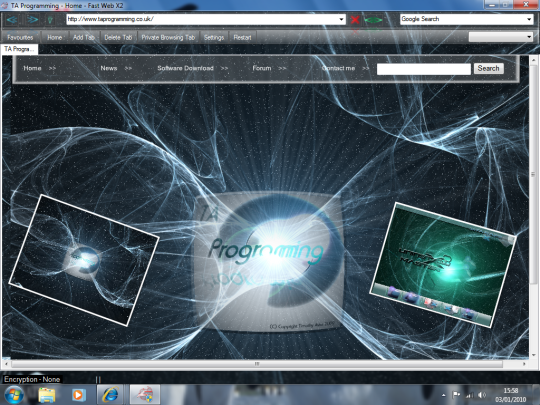
Task: Expand the Google Search dropdown
Action: pos(529,19)
